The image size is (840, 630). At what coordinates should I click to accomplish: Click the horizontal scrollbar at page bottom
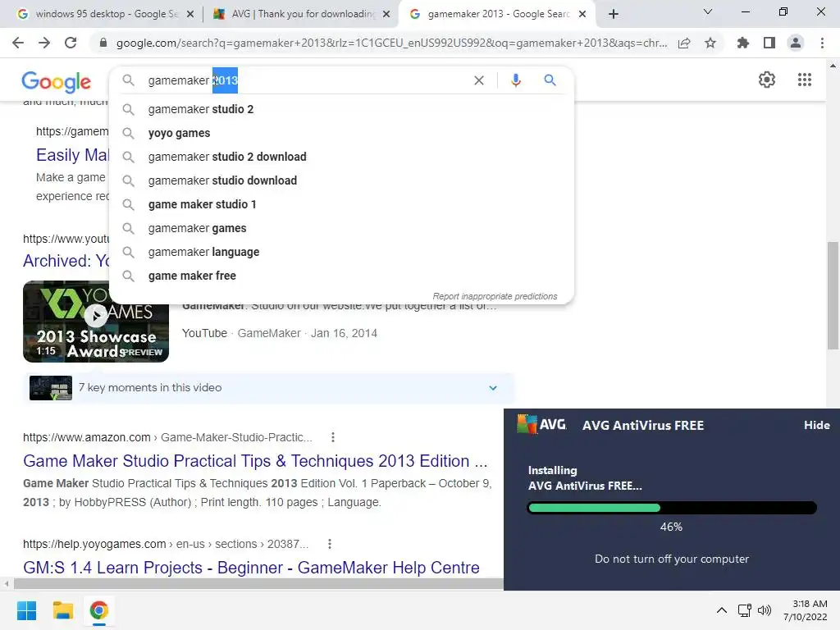(x=257, y=583)
